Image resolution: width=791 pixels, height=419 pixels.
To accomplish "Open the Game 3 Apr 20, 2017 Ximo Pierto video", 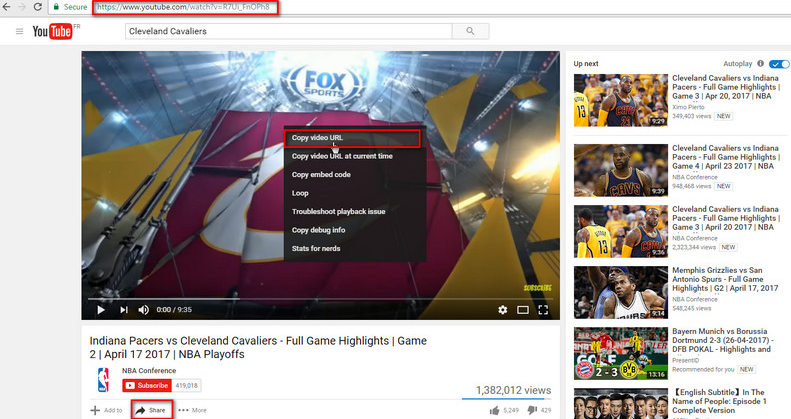I will click(725, 87).
